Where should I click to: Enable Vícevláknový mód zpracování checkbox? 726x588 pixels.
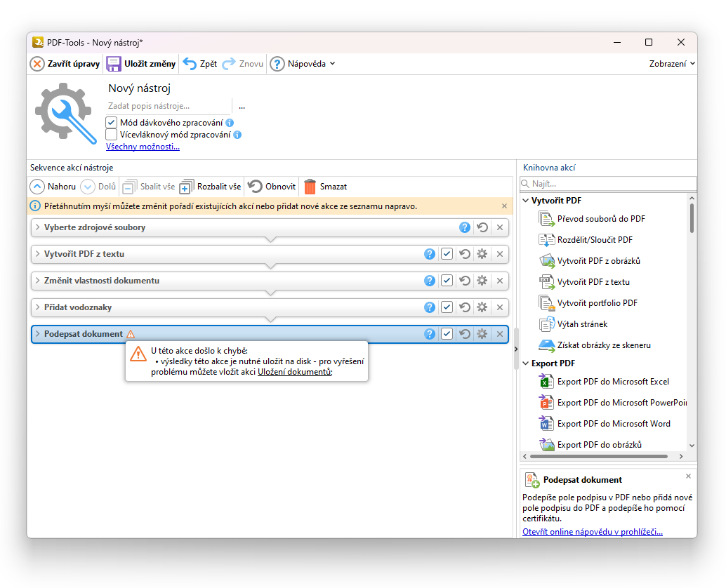[111, 135]
